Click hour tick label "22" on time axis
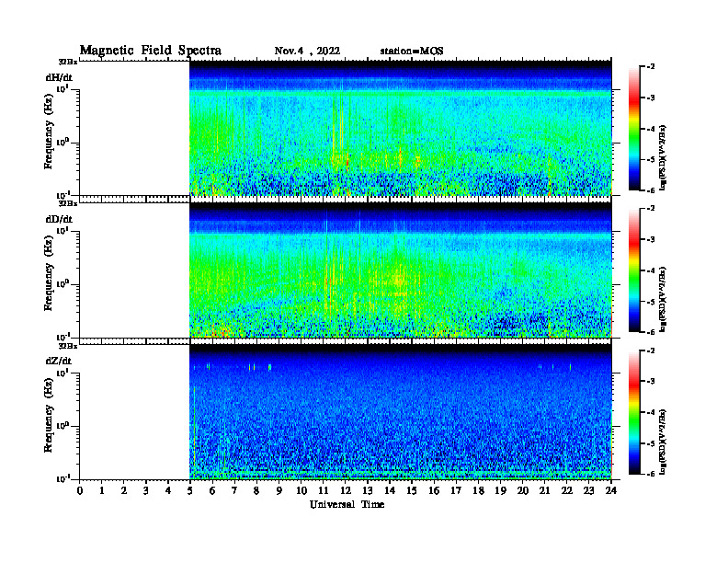The height and width of the screenshot is (563, 728). [567, 491]
